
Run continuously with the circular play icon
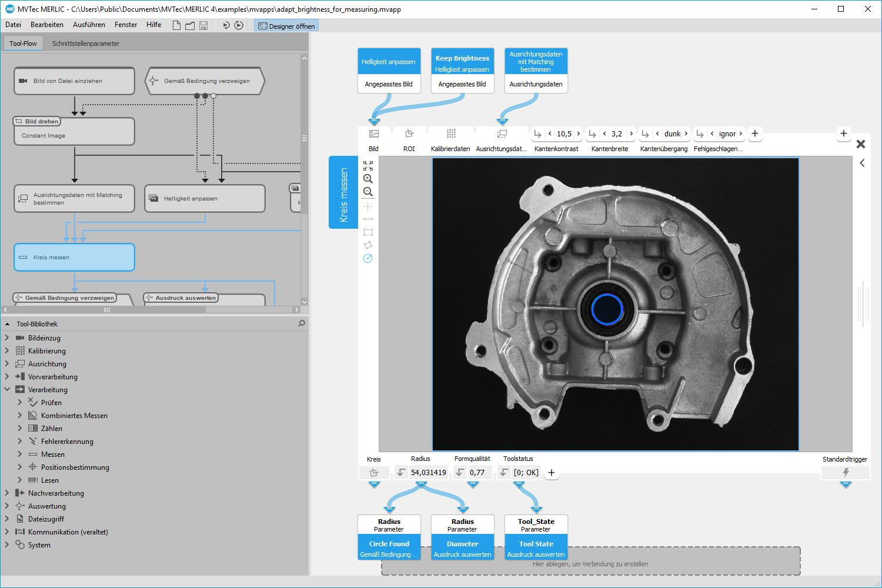pyautogui.click(x=239, y=25)
